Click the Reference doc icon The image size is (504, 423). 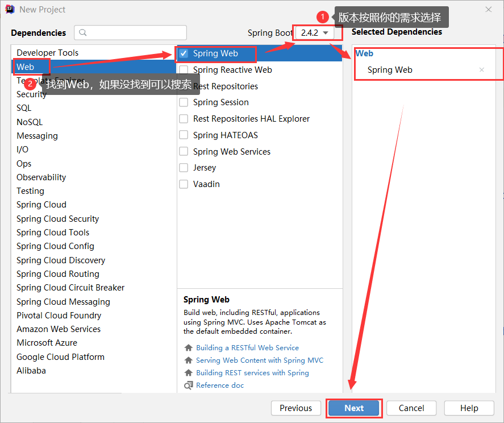pos(188,385)
